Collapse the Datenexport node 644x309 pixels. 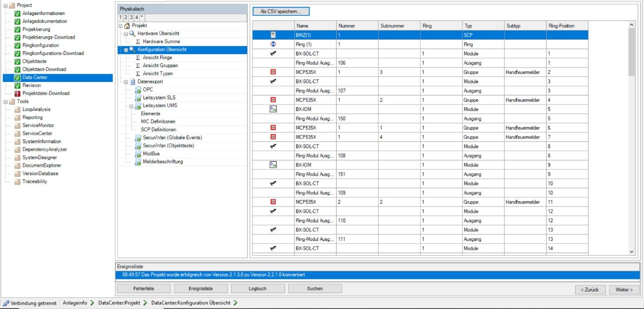coord(126,82)
